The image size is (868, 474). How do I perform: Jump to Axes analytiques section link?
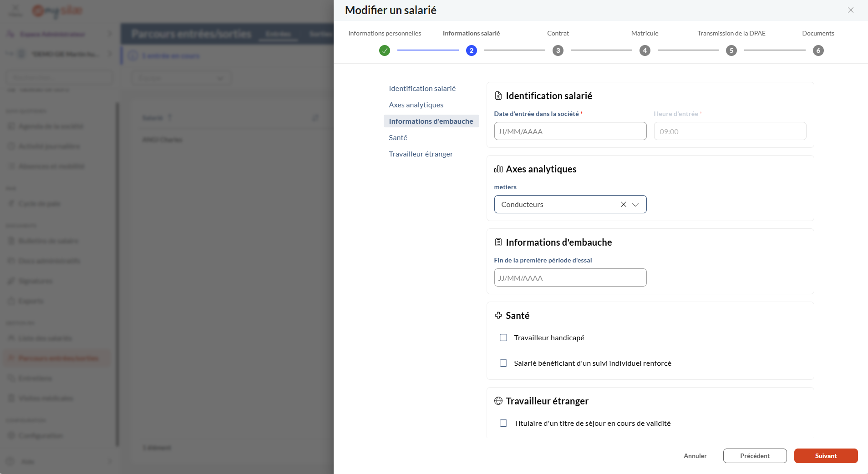coord(416,105)
